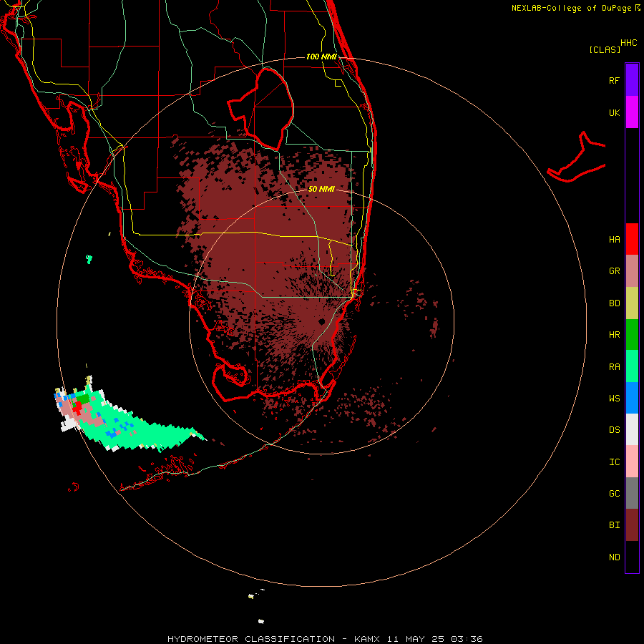Screen dimensions: 644x644
Task: Select the GR pink legend swatch
Action: click(x=632, y=271)
